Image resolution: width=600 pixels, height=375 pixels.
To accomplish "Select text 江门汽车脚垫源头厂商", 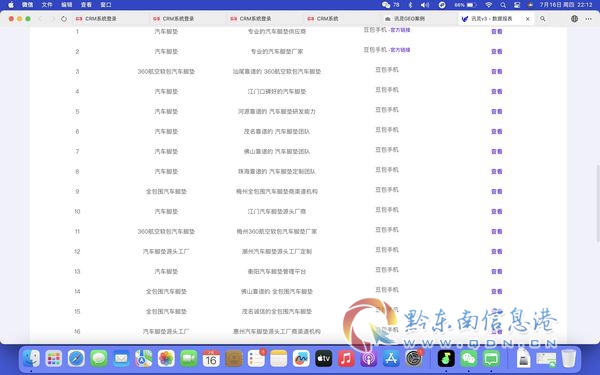I will [x=277, y=211].
